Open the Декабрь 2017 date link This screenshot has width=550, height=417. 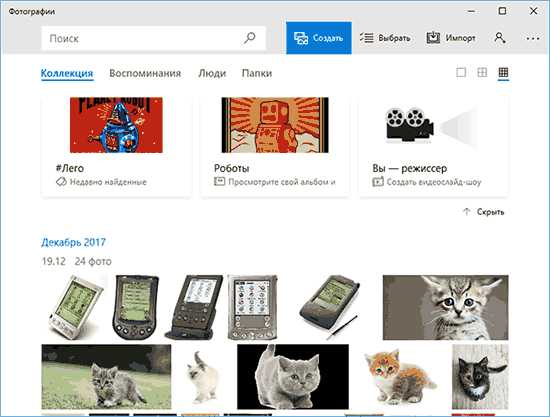pyautogui.click(x=73, y=242)
